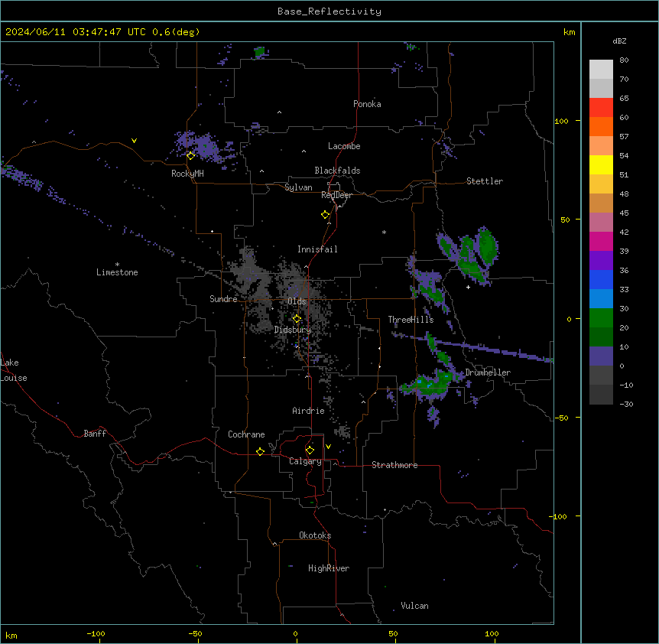Click the Drumheller label

coord(488,372)
